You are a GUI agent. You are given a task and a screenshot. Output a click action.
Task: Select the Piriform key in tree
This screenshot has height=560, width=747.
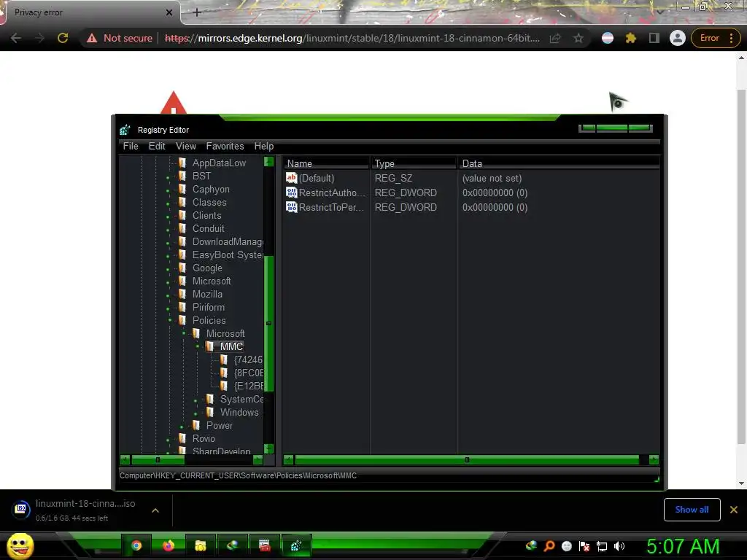coord(208,307)
